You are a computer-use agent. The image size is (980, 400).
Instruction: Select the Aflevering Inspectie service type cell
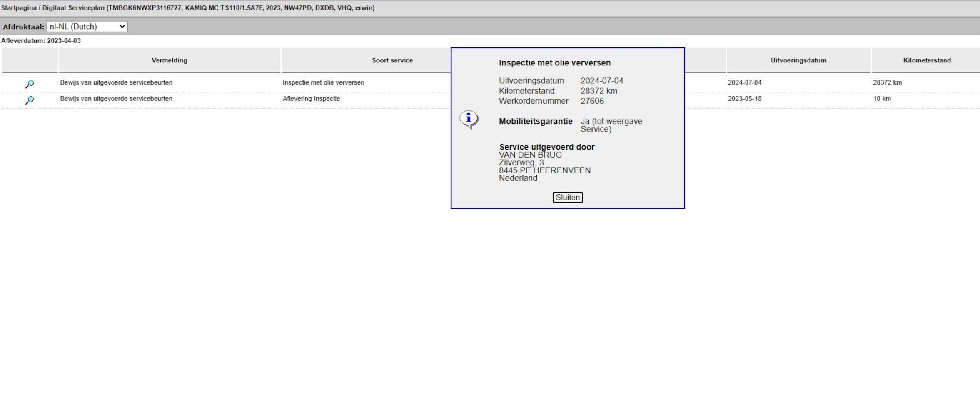311,99
